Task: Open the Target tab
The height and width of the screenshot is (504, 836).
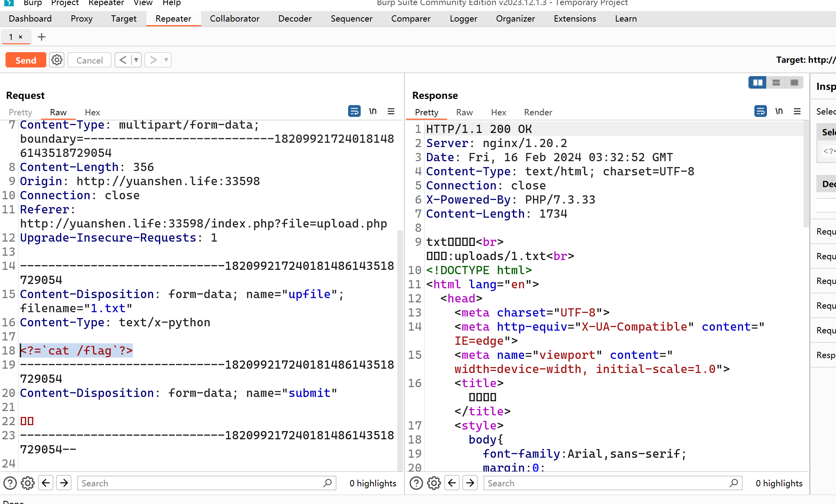Action: [x=124, y=18]
